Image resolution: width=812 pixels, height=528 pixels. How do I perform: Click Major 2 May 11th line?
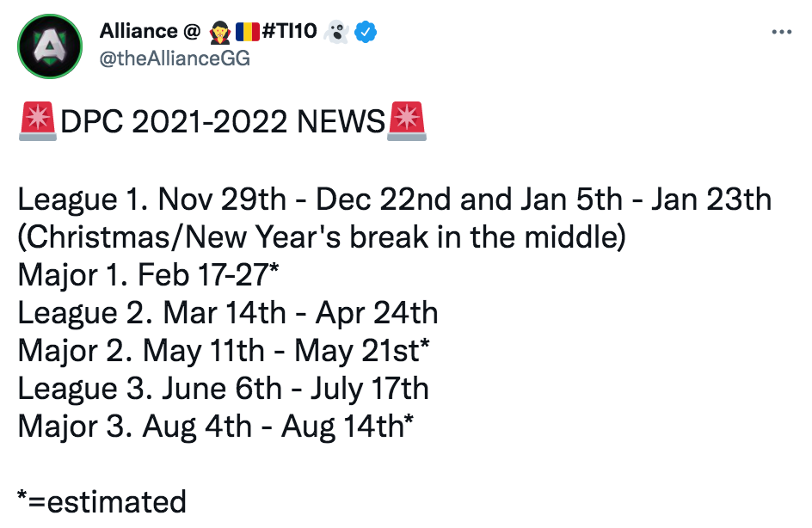pyautogui.click(x=224, y=351)
